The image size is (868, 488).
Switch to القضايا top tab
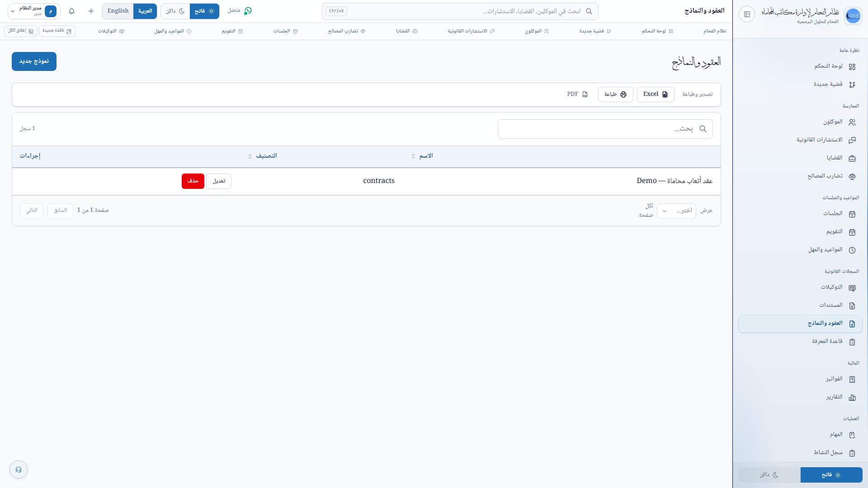click(406, 31)
